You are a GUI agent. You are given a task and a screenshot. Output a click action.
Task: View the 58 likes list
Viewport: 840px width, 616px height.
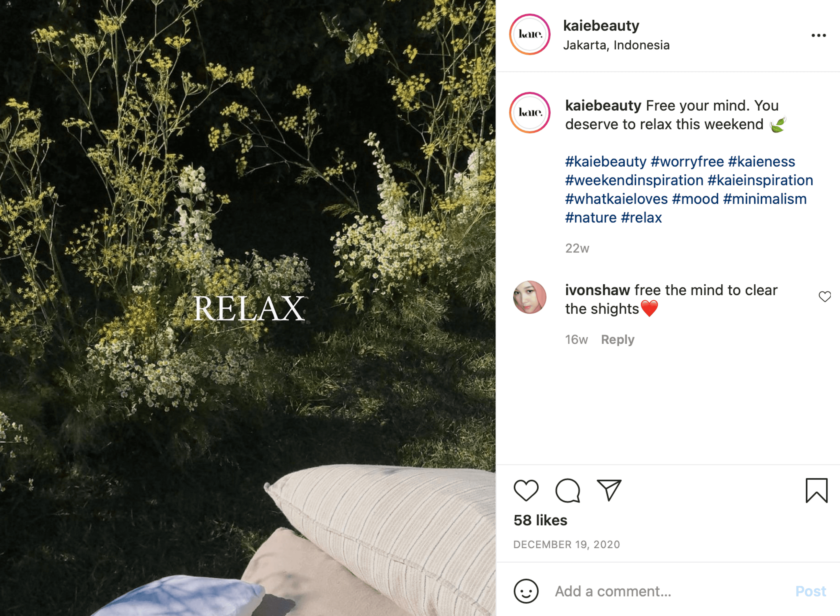coord(540,520)
